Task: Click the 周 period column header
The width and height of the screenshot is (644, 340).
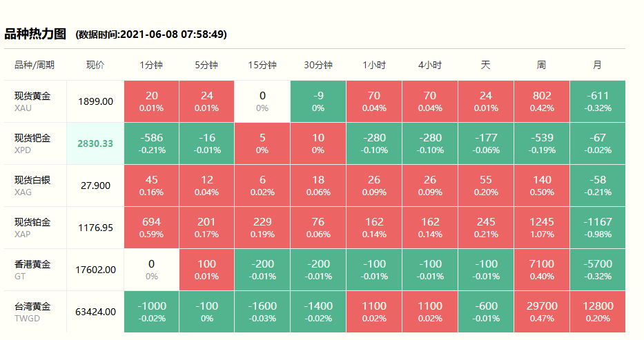Action: point(541,65)
